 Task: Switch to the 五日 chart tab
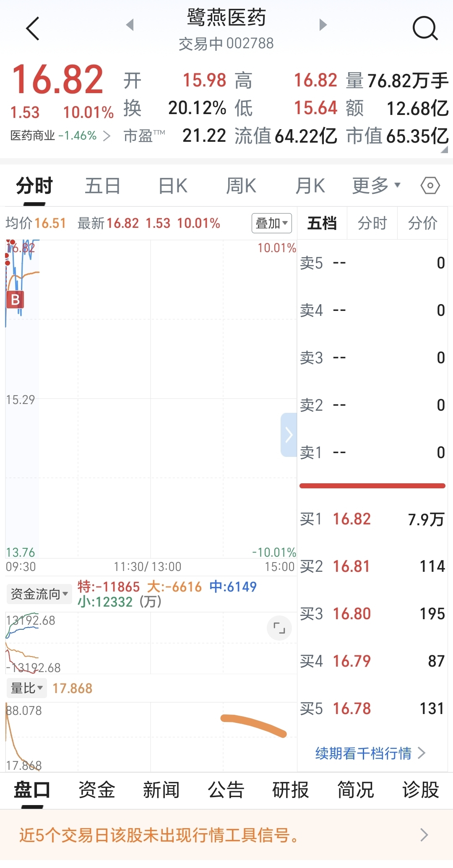click(102, 185)
